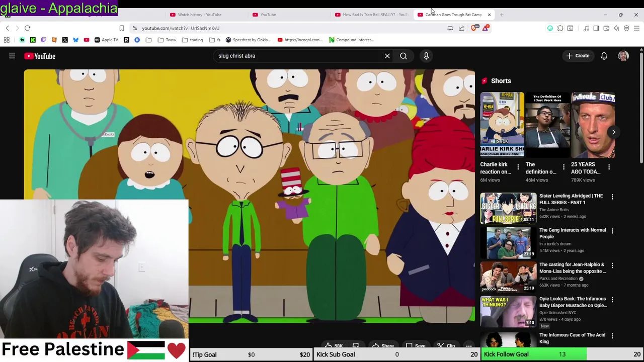Activate voice search microphone
The width and height of the screenshot is (644, 362).
(426, 56)
